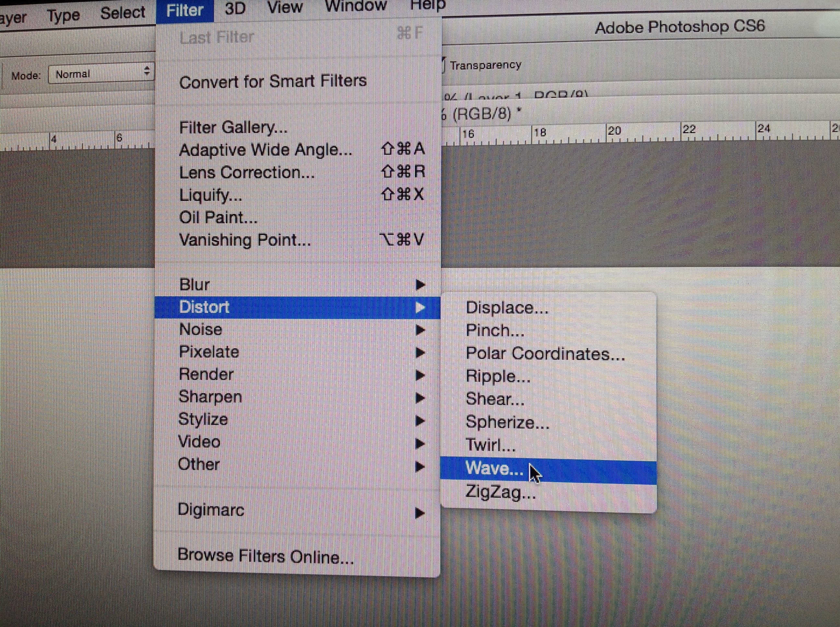Open the Vanishing Point filter
840x627 pixels.
pos(245,241)
